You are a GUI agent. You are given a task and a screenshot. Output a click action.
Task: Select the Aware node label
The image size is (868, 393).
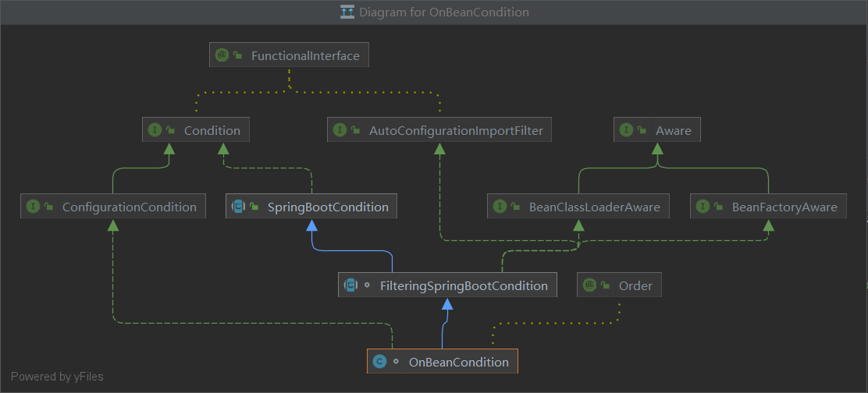click(673, 131)
